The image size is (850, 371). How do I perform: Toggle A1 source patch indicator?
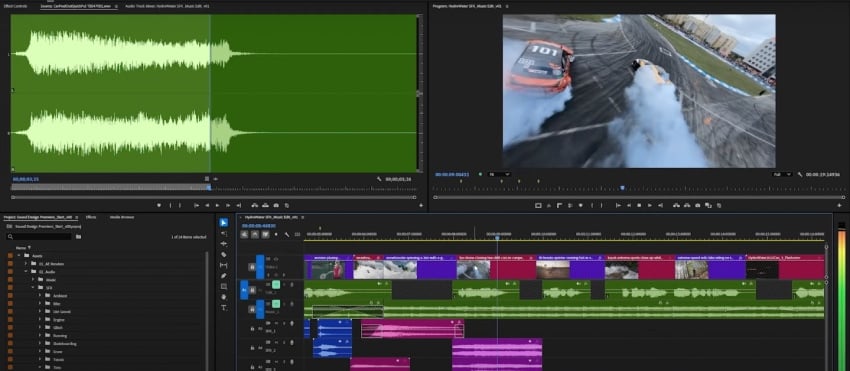click(244, 290)
